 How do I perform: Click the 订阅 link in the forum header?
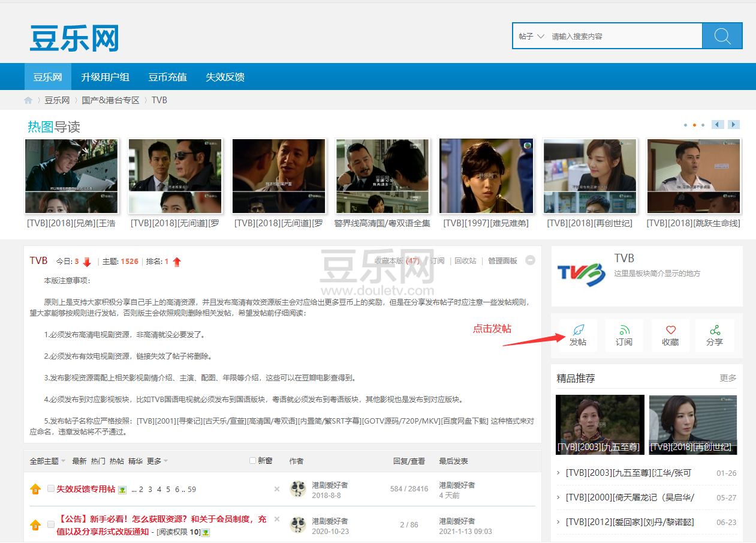437,260
